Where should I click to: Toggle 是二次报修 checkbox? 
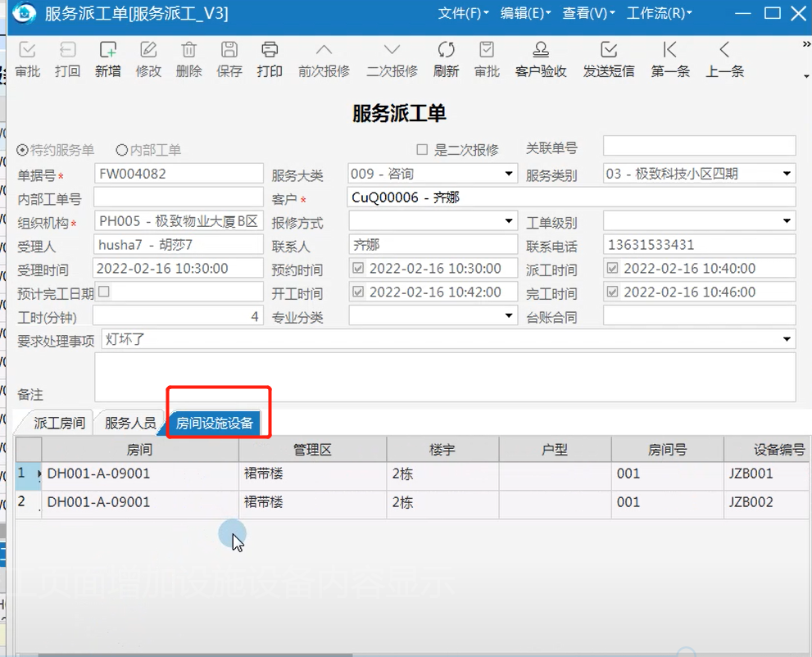coord(422,150)
